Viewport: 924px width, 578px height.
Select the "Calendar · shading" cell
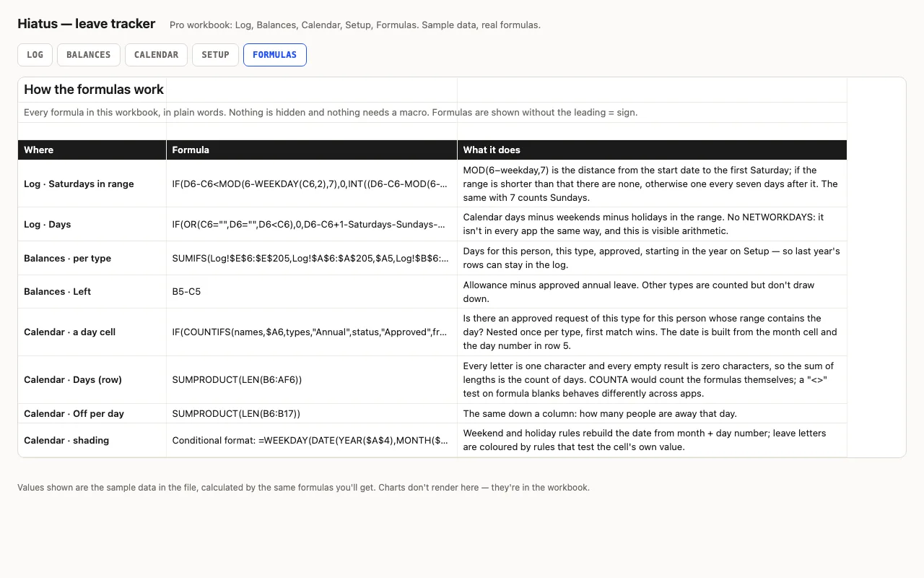click(x=92, y=440)
